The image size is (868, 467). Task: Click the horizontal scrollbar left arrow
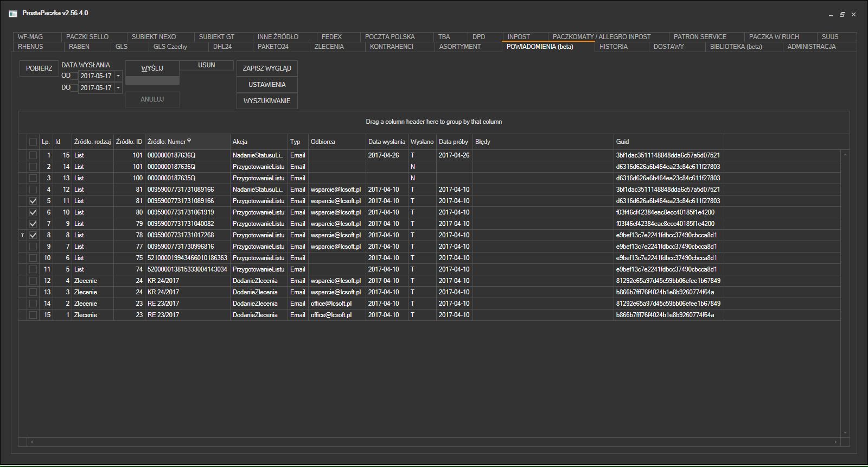[31, 442]
